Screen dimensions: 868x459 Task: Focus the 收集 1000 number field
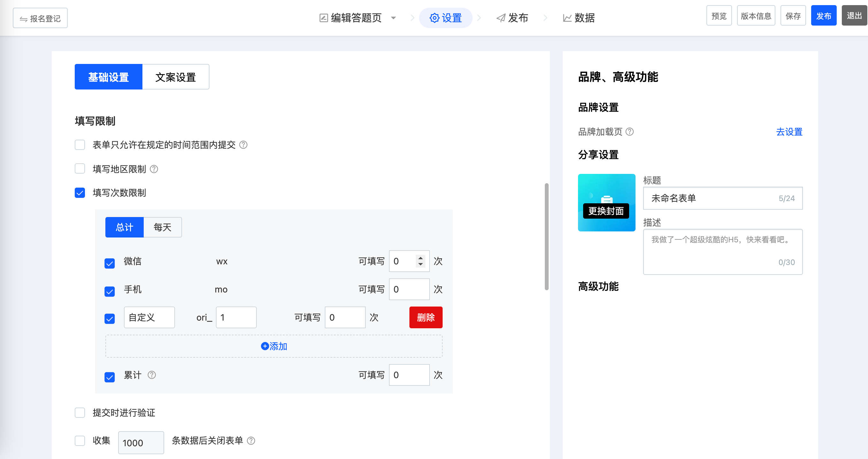tap(141, 443)
